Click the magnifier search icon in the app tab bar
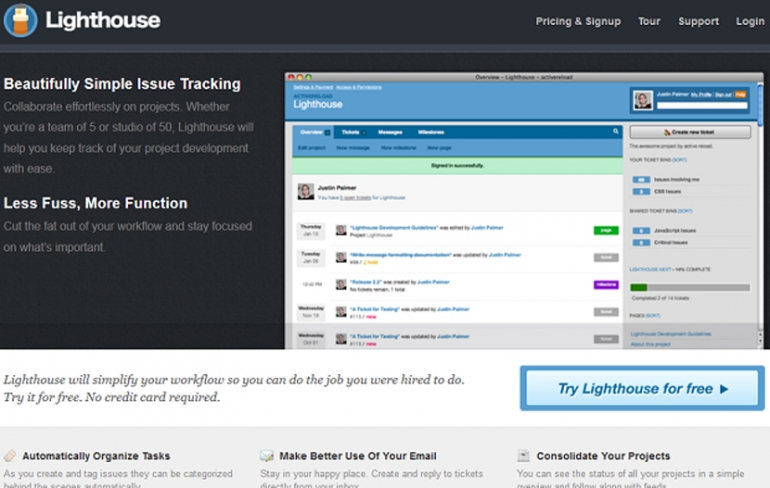 click(615, 132)
